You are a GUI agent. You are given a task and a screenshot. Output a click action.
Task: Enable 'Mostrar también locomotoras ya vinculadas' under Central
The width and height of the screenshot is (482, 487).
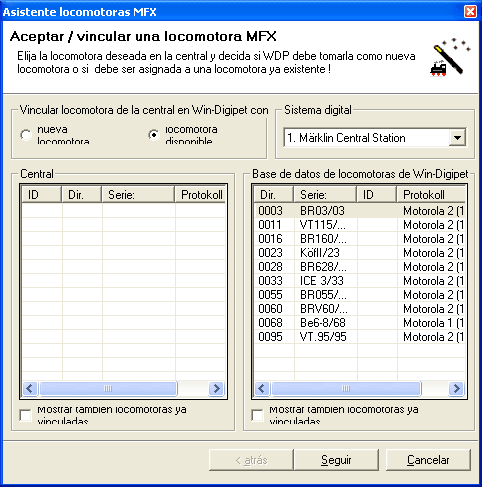[25, 415]
